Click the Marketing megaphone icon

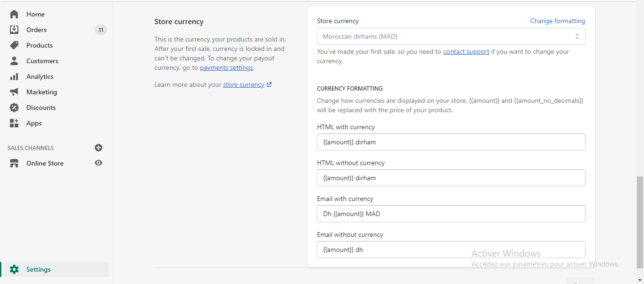pyautogui.click(x=14, y=92)
